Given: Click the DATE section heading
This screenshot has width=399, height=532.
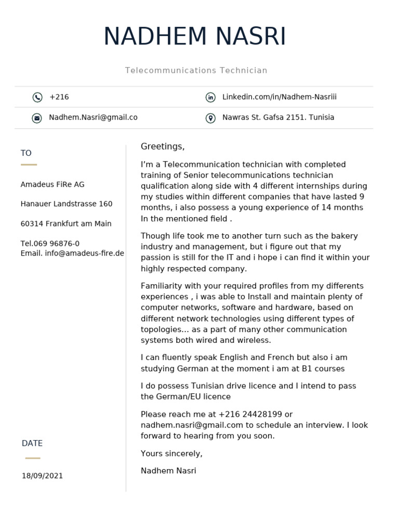Looking at the screenshot, I should tap(32, 444).
